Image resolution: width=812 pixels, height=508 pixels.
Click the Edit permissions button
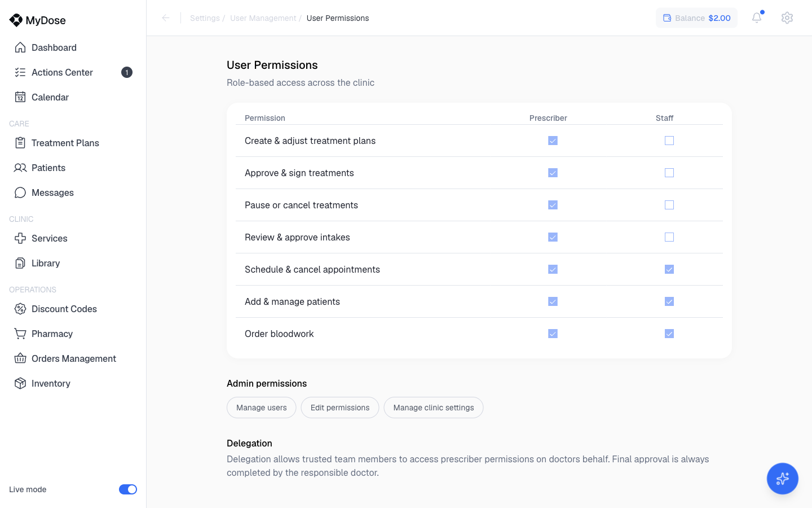click(x=340, y=408)
